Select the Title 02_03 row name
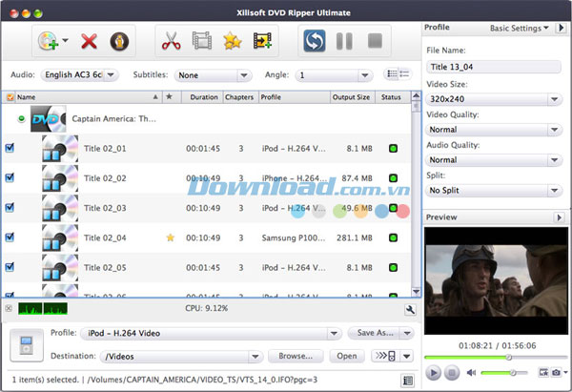The image size is (572, 392). pos(105,208)
